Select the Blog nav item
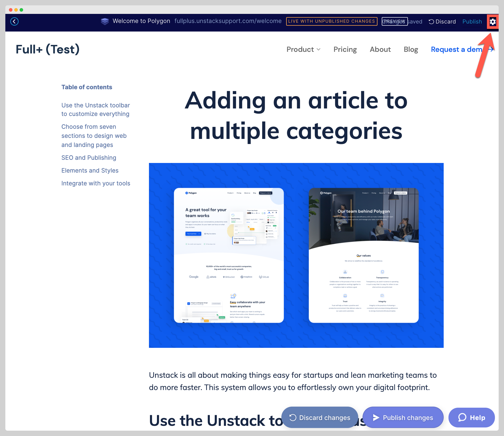 point(411,49)
